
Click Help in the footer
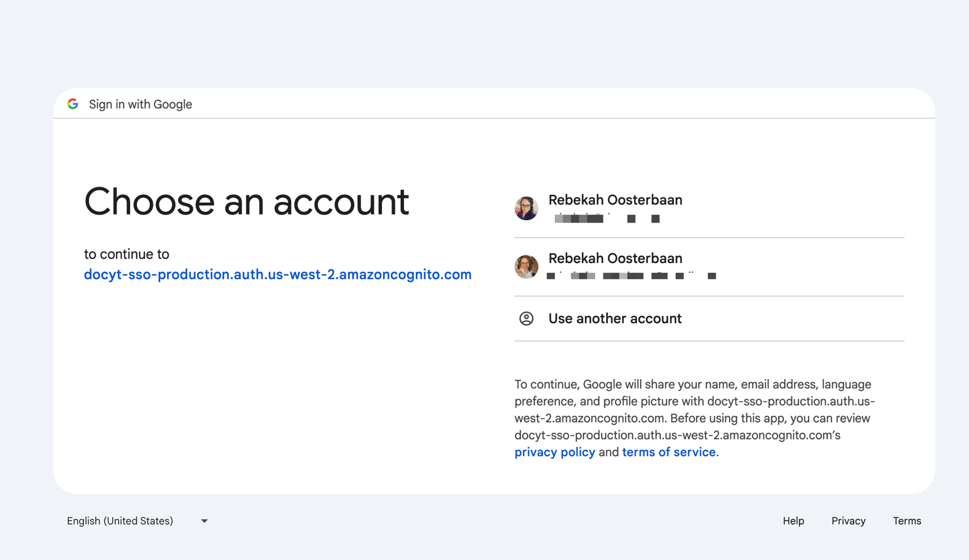(793, 521)
